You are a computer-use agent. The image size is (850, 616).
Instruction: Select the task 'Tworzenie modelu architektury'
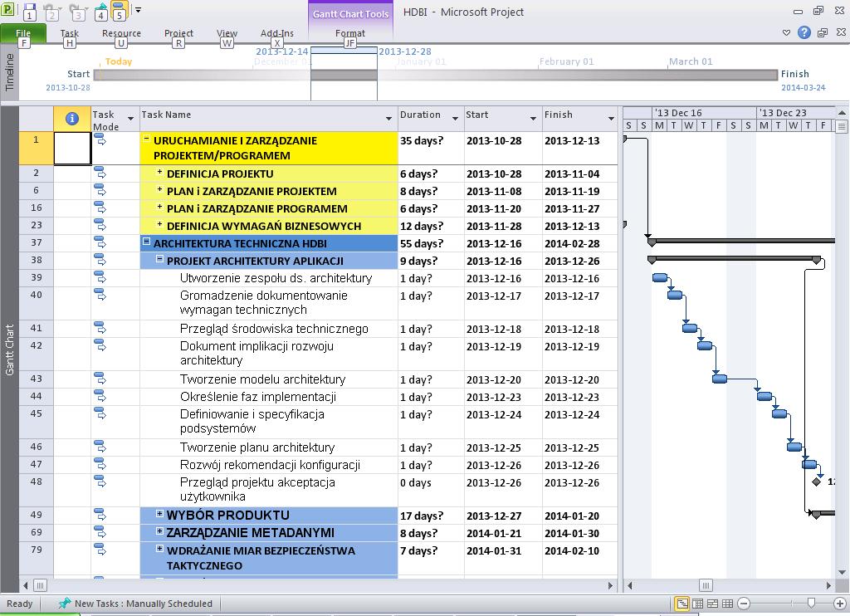pyautogui.click(x=262, y=379)
